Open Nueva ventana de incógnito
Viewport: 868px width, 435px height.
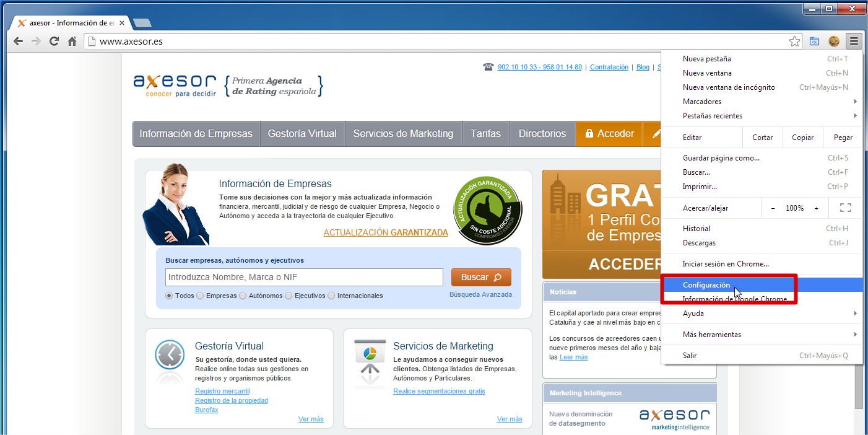[762, 87]
